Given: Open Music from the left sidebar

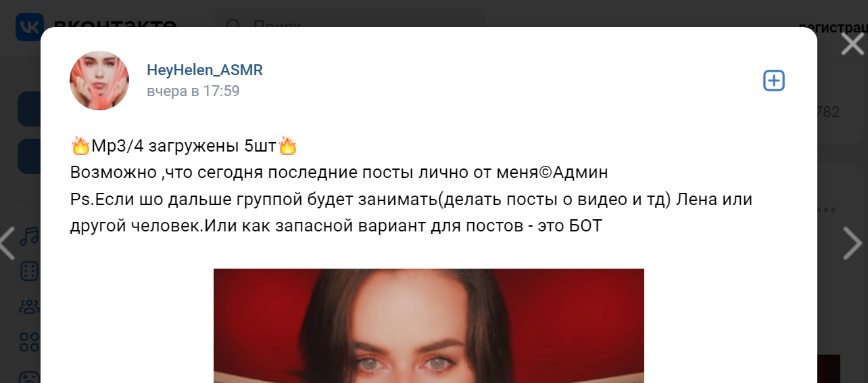Looking at the screenshot, I should [x=29, y=235].
